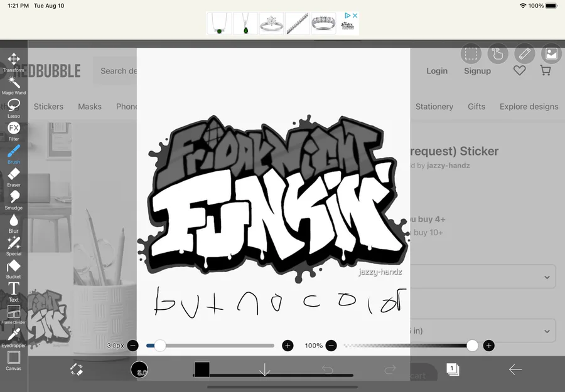This screenshot has width=565, height=392.
Task: Click the Signup link
Action: point(477,71)
